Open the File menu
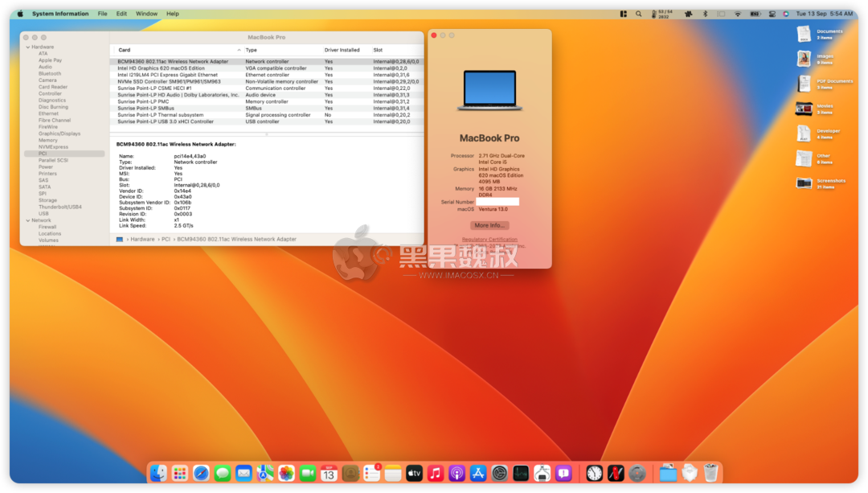 (102, 14)
